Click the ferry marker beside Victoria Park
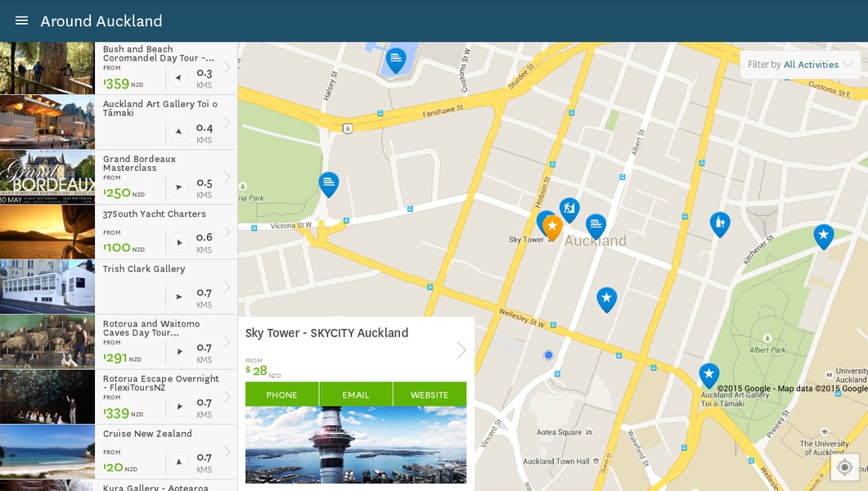The image size is (868, 491). point(329,184)
